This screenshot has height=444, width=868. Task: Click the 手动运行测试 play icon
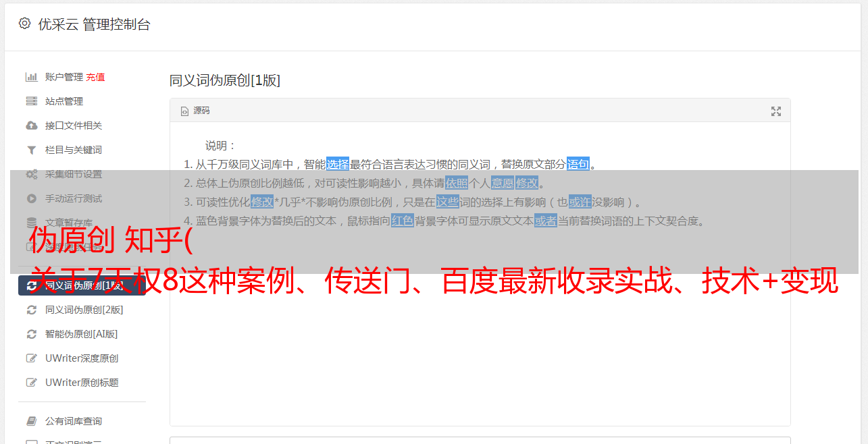point(31,198)
